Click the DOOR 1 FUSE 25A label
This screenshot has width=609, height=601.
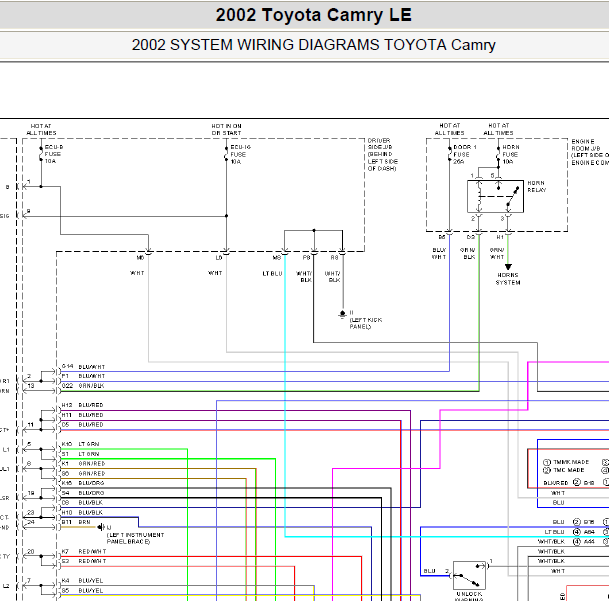(x=465, y=154)
